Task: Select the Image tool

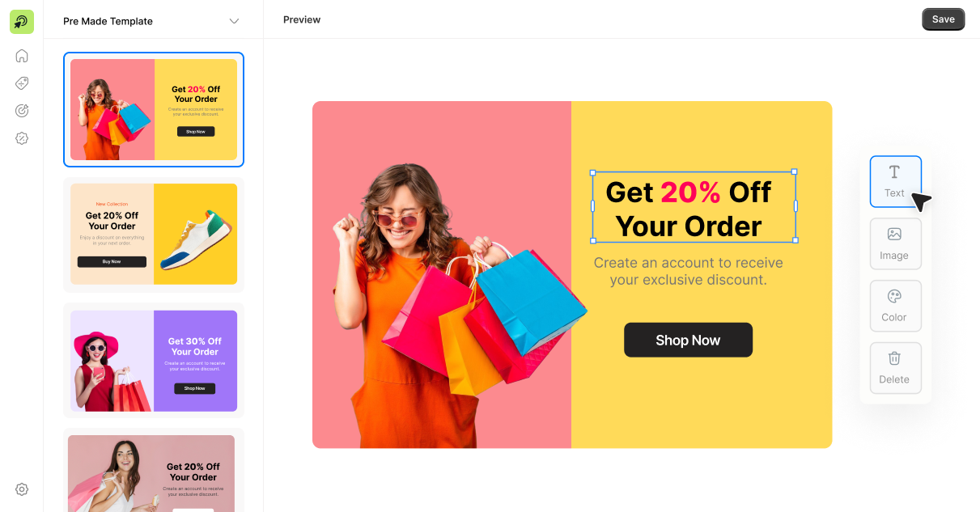Action: (x=895, y=243)
